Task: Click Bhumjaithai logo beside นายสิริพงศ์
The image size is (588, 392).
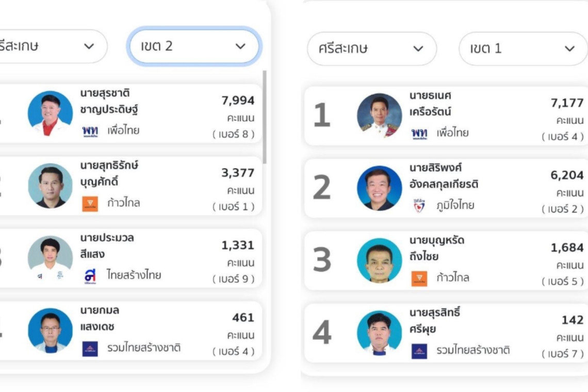Action: pyautogui.click(x=419, y=206)
